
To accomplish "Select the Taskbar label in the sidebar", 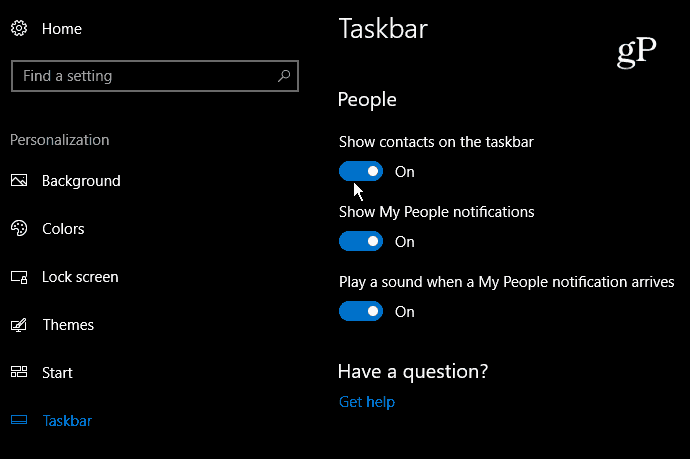I will click(x=67, y=421).
